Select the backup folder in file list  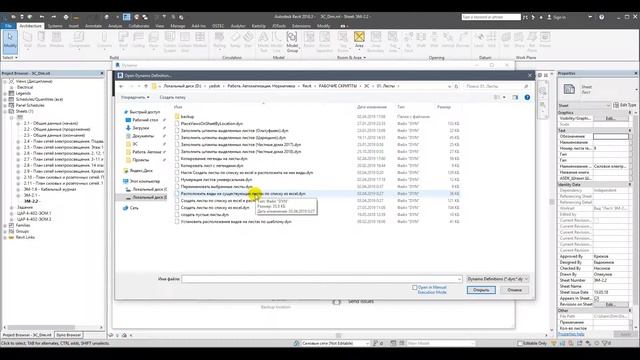(x=187, y=117)
